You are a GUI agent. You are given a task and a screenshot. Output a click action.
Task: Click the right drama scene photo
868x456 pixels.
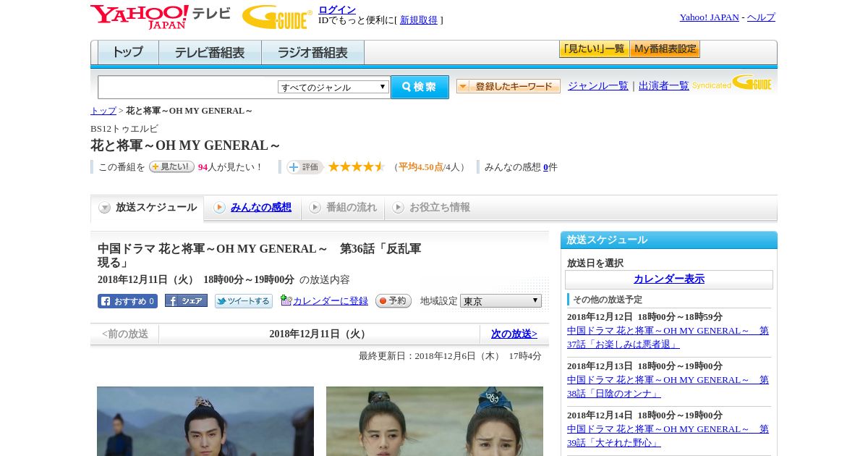coord(435,421)
